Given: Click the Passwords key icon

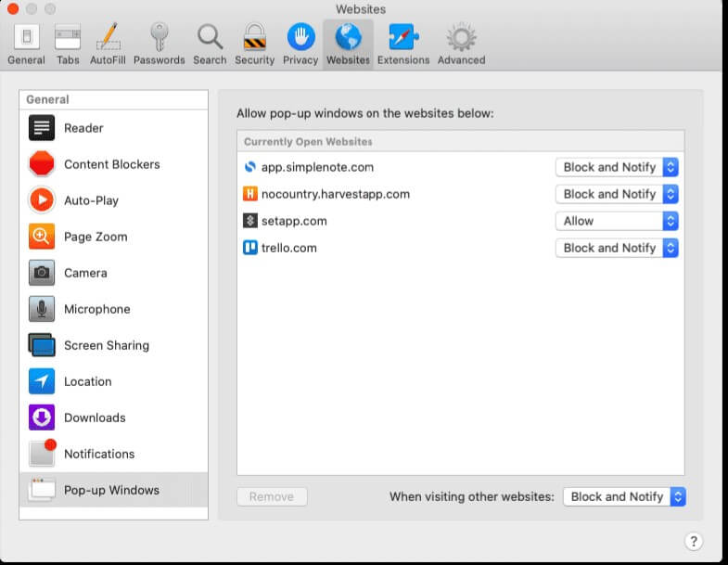Looking at the screenshot, I should (160, 44).
